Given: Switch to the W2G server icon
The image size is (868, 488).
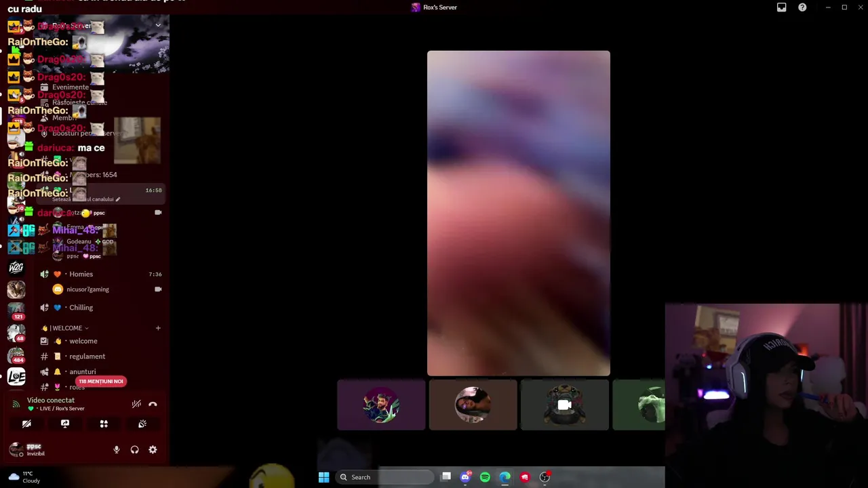Looking at the screenshot, I should point(16,267).
